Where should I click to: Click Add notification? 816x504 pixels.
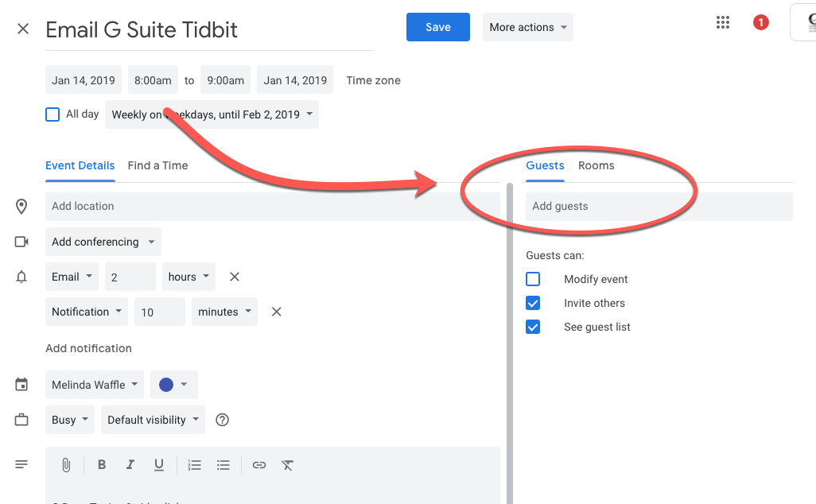[88, 348]
